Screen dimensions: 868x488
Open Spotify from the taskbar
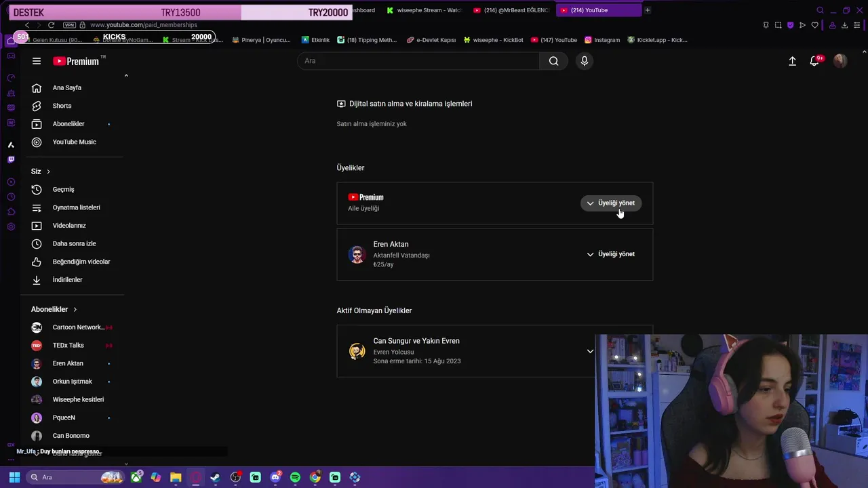[x=295, y=477]
